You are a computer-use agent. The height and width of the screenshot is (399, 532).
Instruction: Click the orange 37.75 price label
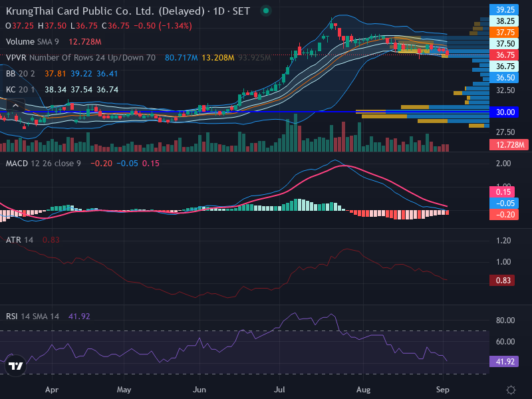click(504, 33)
